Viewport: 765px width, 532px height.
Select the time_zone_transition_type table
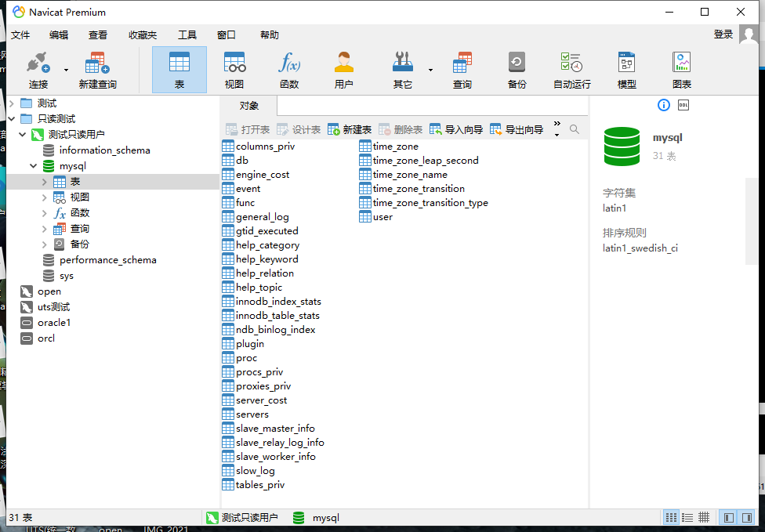(x=423, y=203)
